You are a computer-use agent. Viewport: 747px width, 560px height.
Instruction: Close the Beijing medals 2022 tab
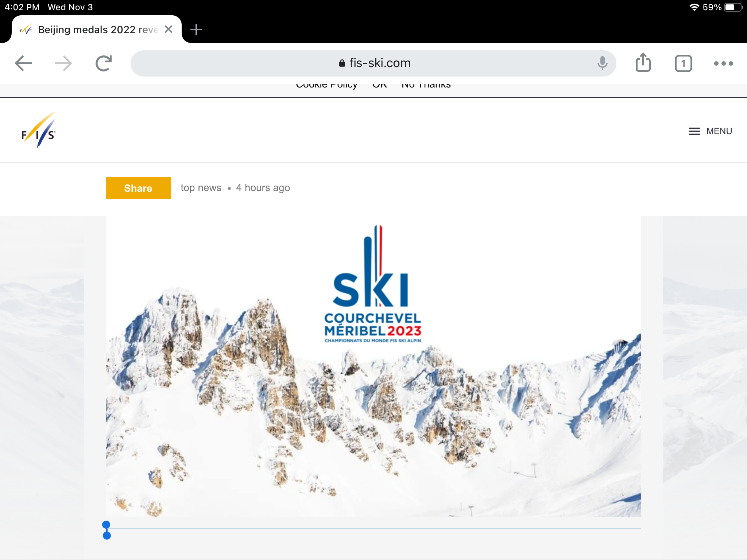coord(169,30)
